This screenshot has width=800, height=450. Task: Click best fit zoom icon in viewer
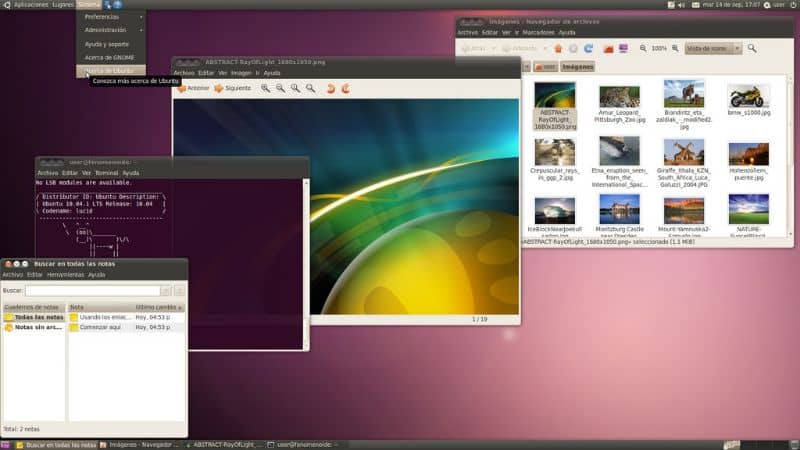(x=310, y=88)
